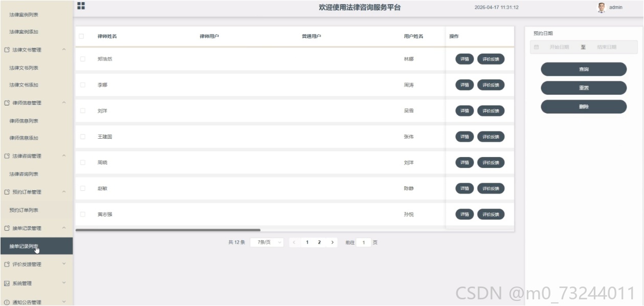The image size is (644, 306).
Task: Click the 通知公告管理 info icon
Action: tap(7, 302)
